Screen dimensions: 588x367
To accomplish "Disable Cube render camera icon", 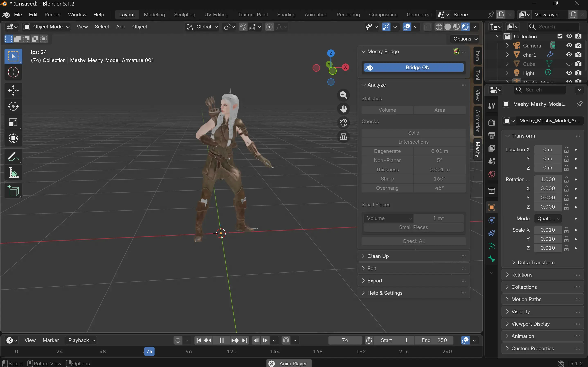I will click(578, 64).
